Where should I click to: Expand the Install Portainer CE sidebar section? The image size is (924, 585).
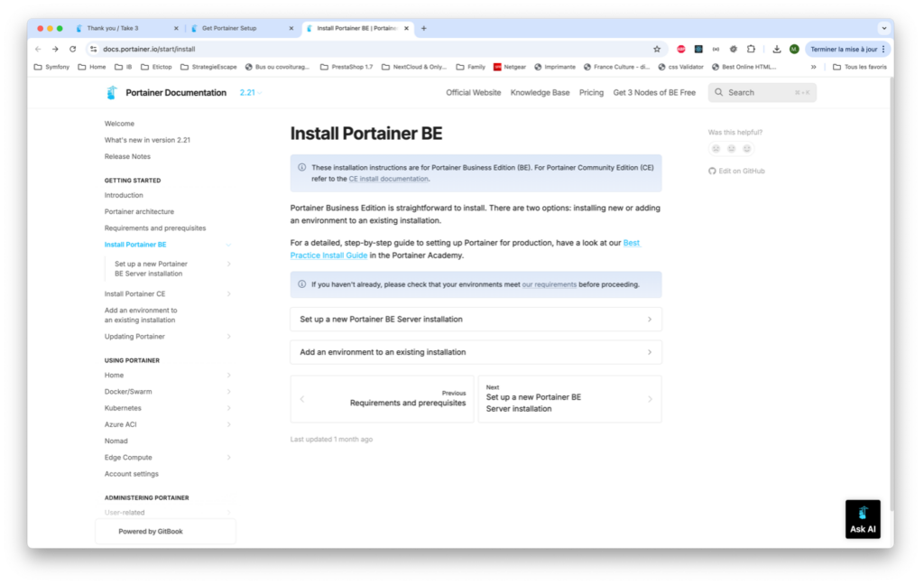228,293
